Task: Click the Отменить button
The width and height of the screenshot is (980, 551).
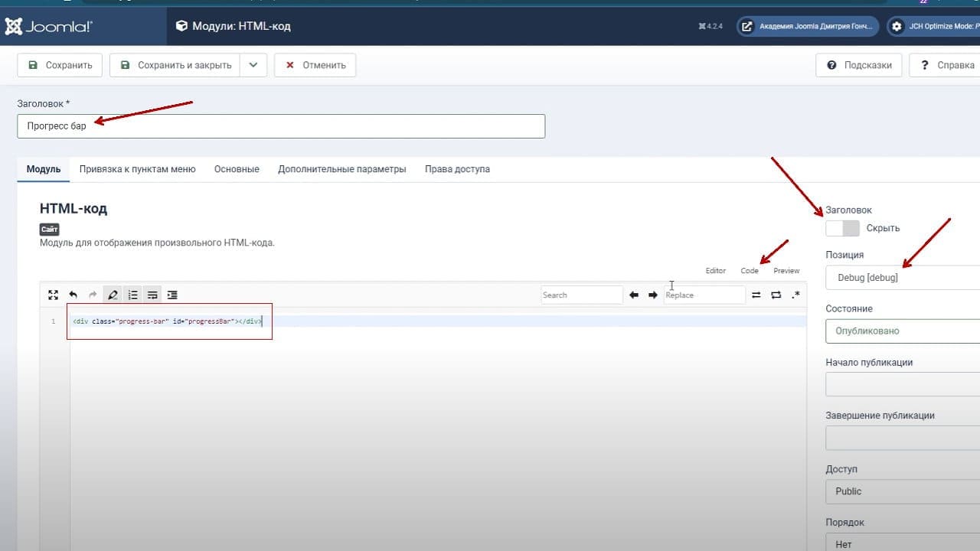Action: click(315, 65)
